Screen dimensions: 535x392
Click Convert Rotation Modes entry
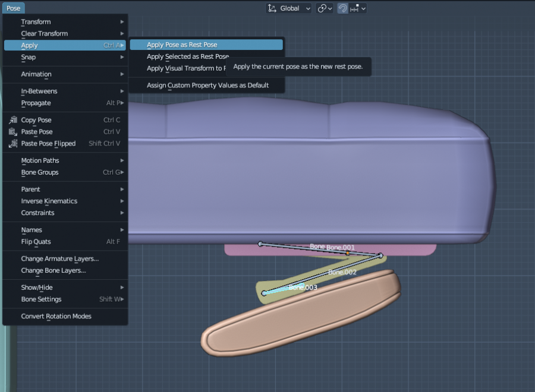click(x=56, y=317)
